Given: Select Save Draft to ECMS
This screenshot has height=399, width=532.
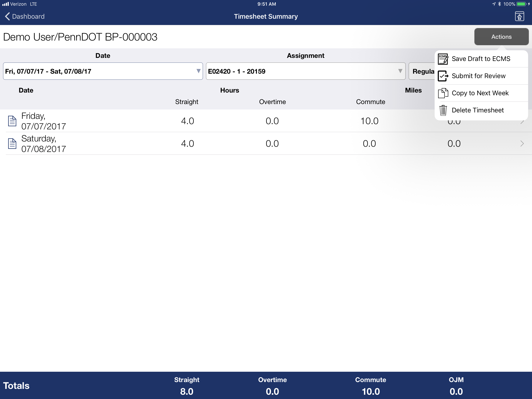Looking at the screenshot, I should tap(481, 59).
